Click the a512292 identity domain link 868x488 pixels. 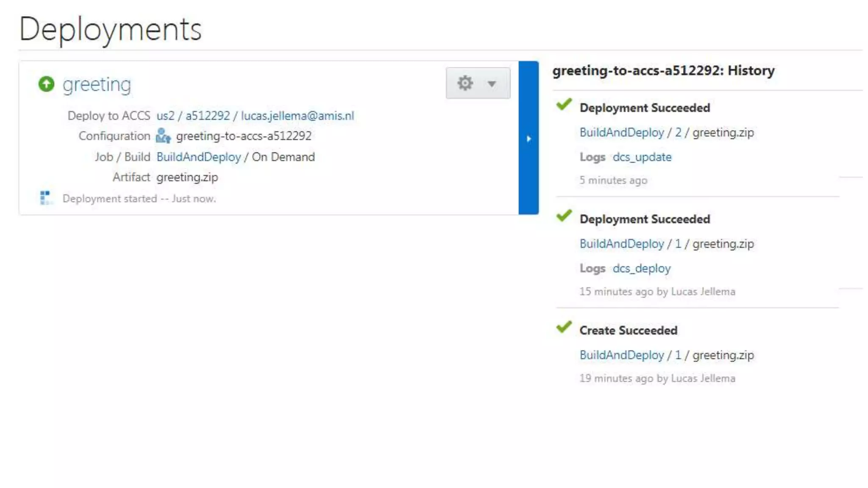coord(208,116)
